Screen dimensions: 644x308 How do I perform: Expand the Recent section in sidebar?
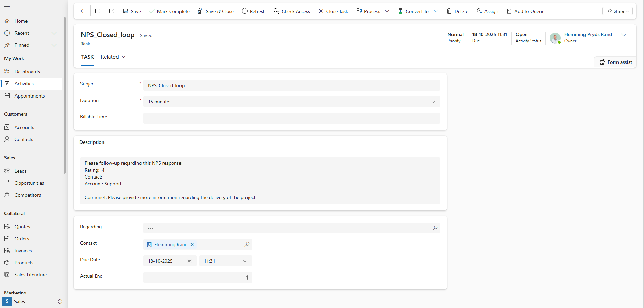tap(54, 33)
